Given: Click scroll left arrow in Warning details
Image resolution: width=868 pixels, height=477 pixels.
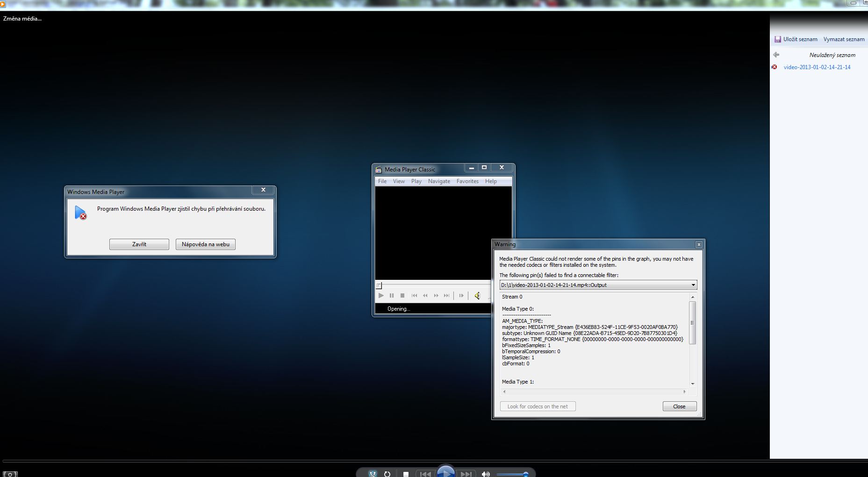Looking at the screenshot, I should pos(504,392).
